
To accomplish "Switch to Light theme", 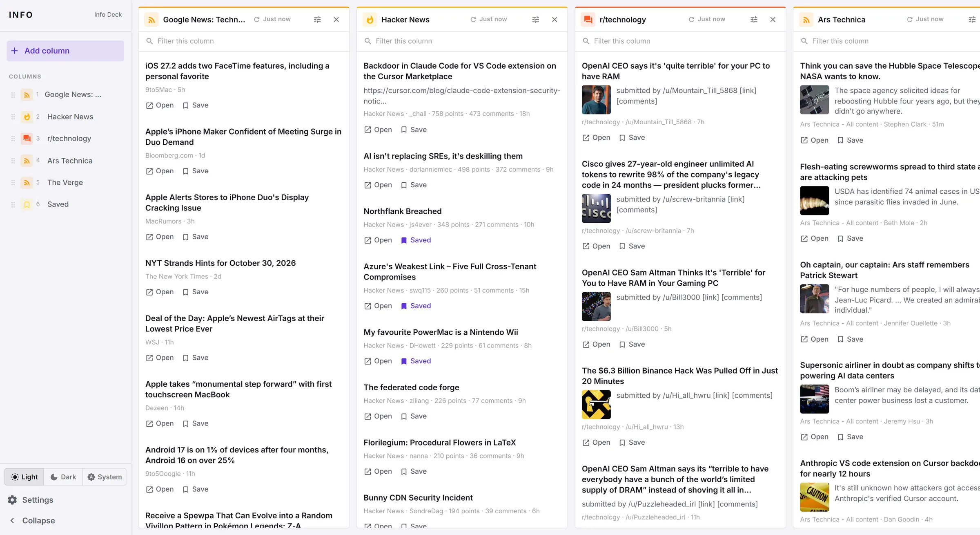I will pos(24,477).
